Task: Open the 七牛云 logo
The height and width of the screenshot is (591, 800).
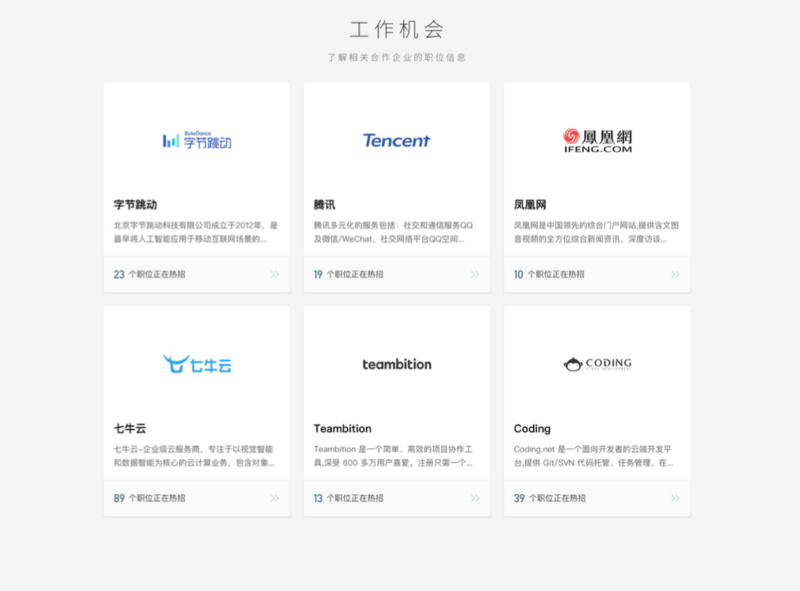Action: click(197, 364)
